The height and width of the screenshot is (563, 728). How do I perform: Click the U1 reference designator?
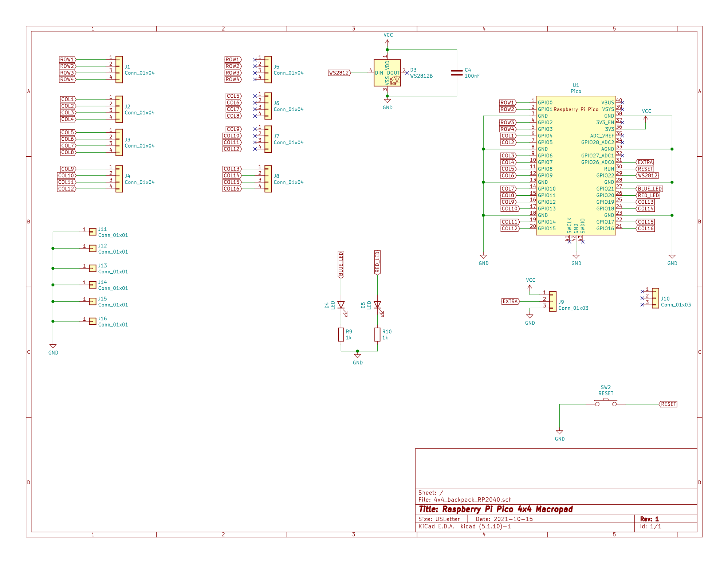576,85
